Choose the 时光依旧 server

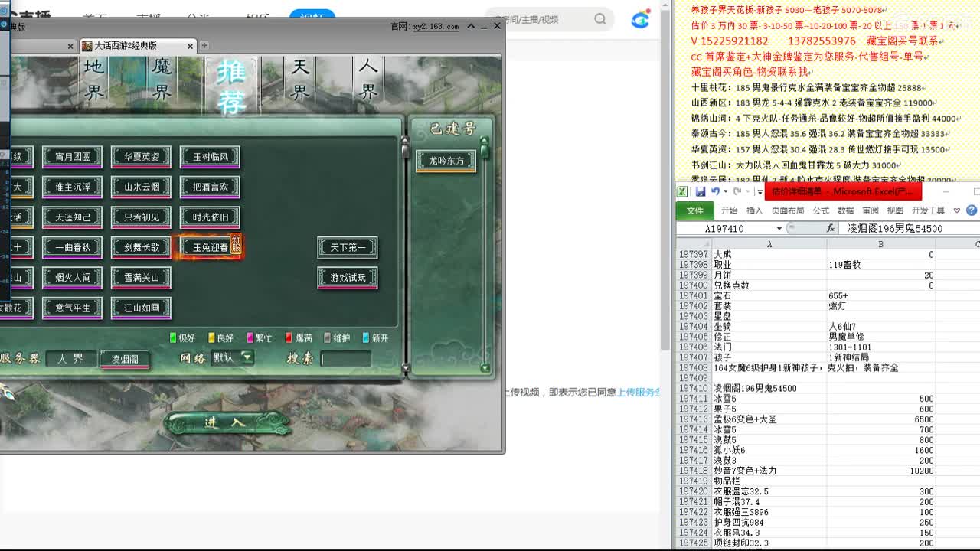pyautogui.click(x=211, y=217)
